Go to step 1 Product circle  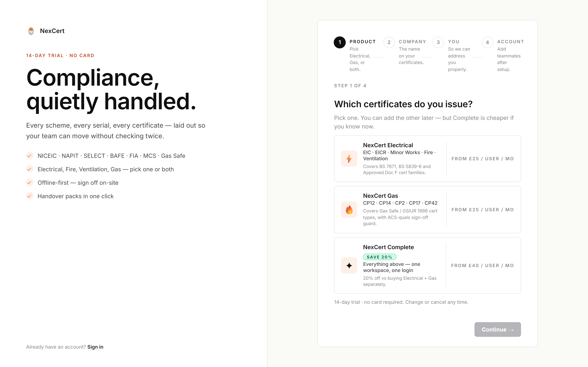[x=340, y=42]
